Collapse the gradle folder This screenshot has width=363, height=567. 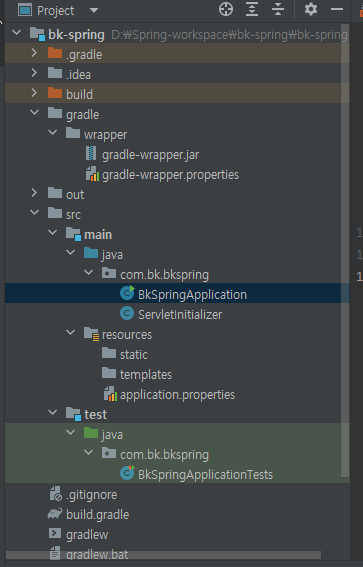35,112
